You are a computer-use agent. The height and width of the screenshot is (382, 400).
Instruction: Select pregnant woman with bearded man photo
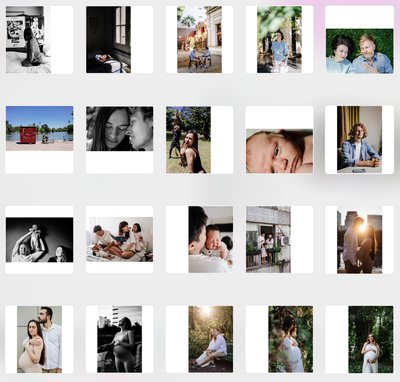(39, 339)
